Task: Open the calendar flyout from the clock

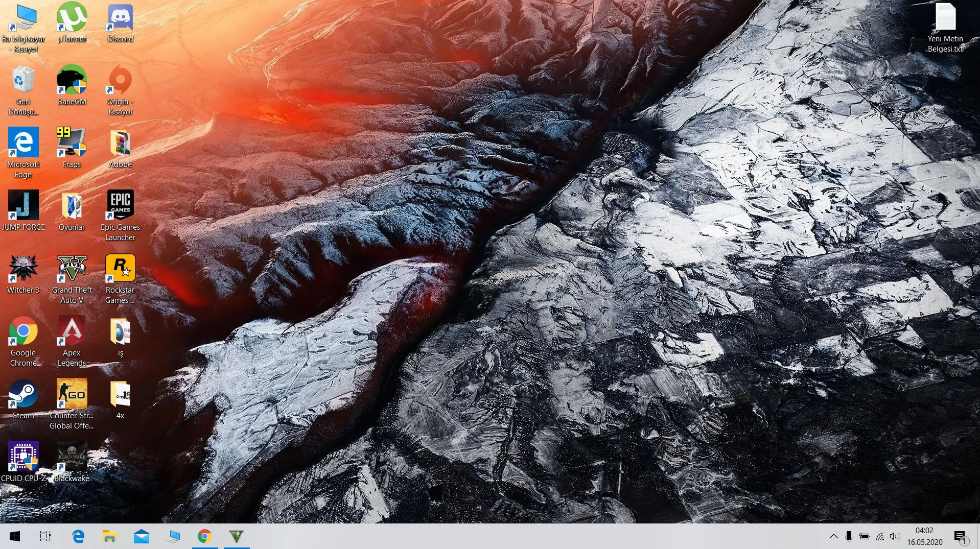Action: tap(925, 536)
